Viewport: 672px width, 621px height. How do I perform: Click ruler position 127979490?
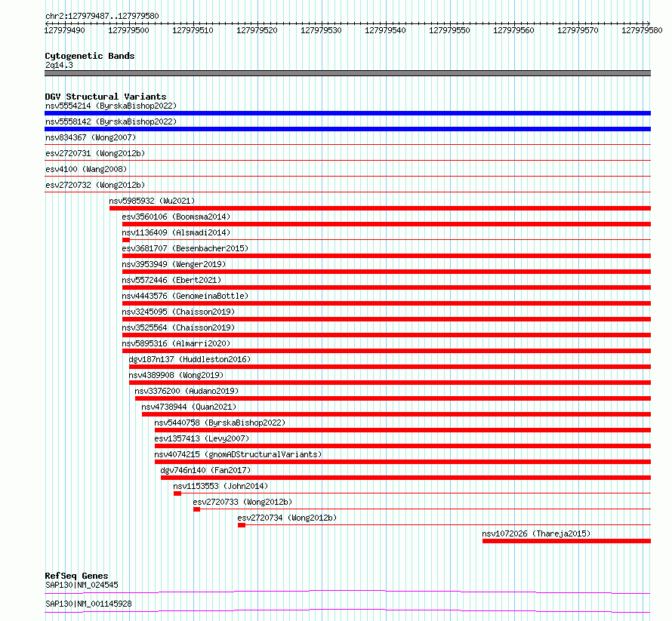pyautogui.click(x=65, y=30)
